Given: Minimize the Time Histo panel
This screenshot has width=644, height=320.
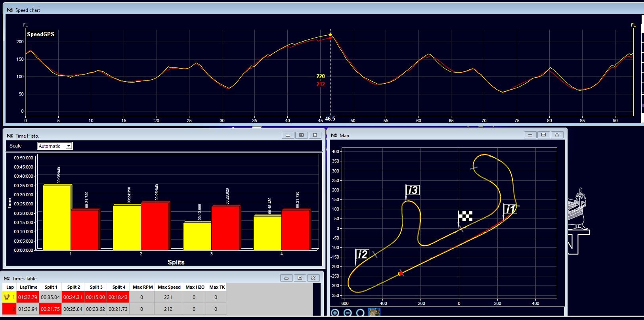Looking at the screenshot, I should pos(288,135).
